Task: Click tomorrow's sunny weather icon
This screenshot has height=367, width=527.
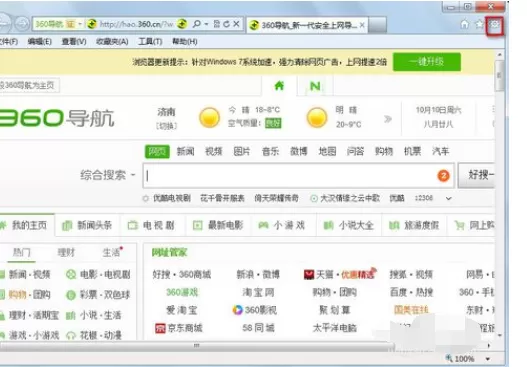Action: 317,118
